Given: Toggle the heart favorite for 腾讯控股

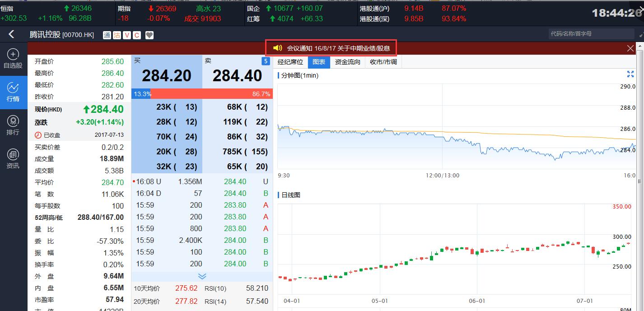Looking at the screenshot, I should pyautogui.click(x=149, y=34).
